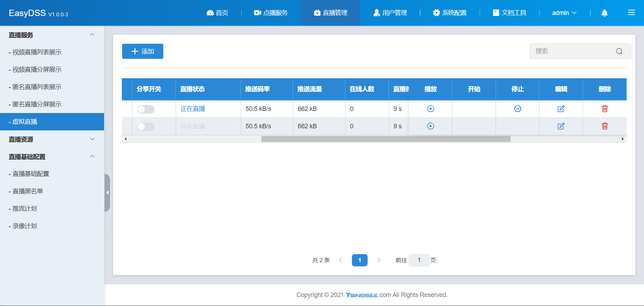This screenshot has height=306, width=644.
Task: Click the 删除 column header
Action: tap(605, 89)
